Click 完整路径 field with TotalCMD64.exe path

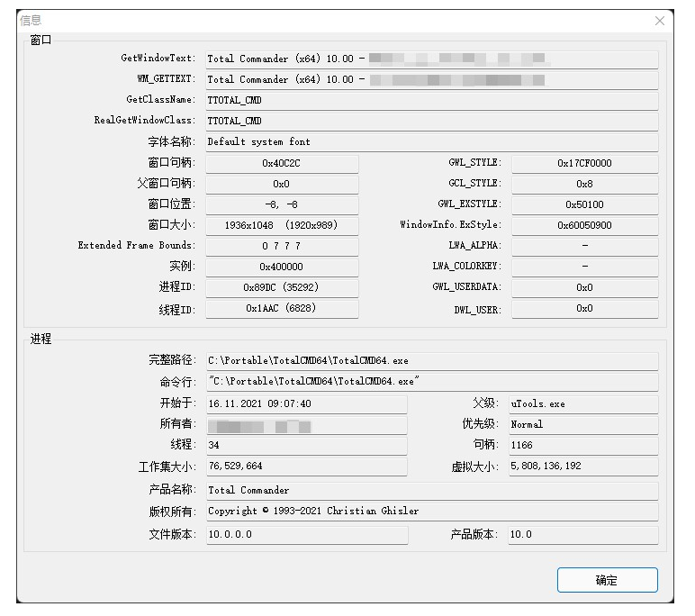pyautogui.click(x=432, y=361)
